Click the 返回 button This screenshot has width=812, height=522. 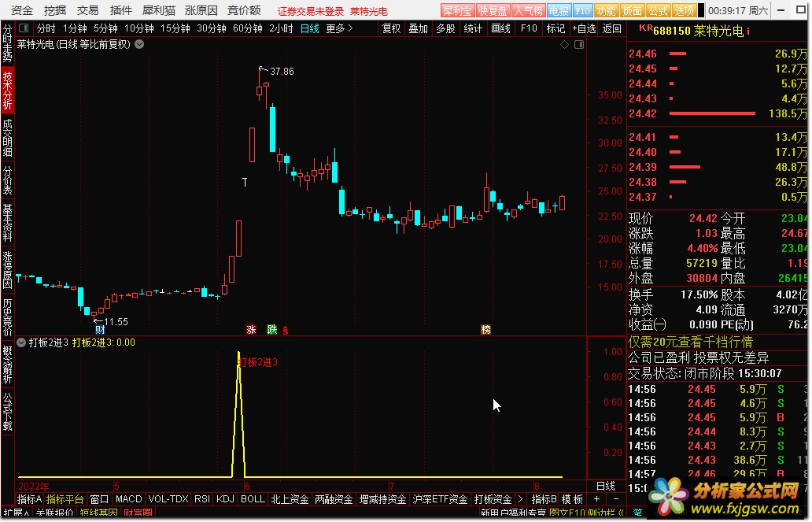pyautogui.click(x=611, y=28)
